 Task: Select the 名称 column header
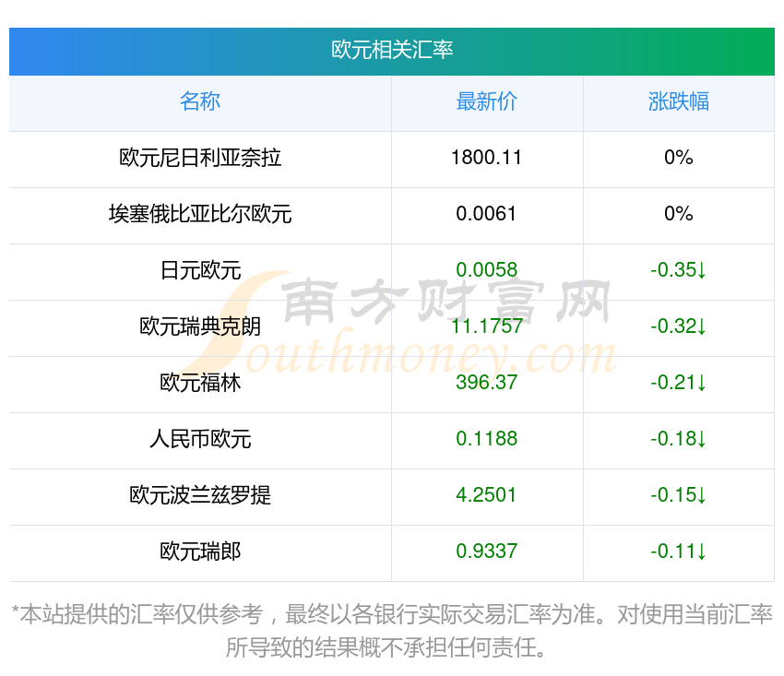[x=200, y=101]
